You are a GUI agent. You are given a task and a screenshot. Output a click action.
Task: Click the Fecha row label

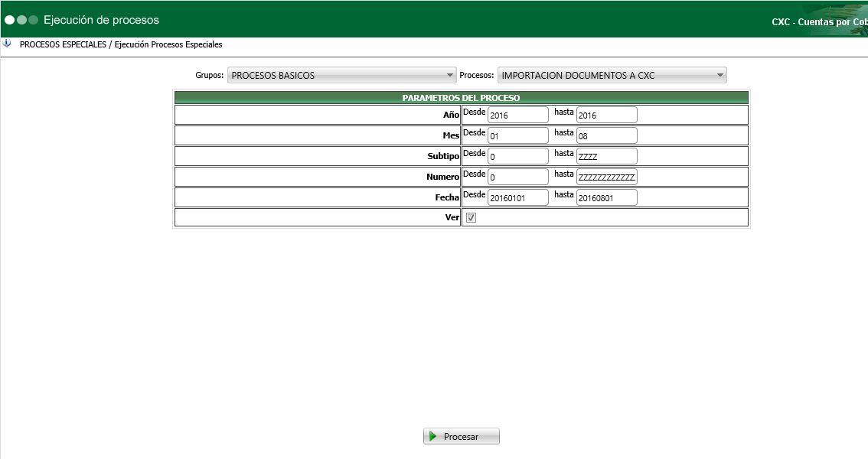pos(447,197)
